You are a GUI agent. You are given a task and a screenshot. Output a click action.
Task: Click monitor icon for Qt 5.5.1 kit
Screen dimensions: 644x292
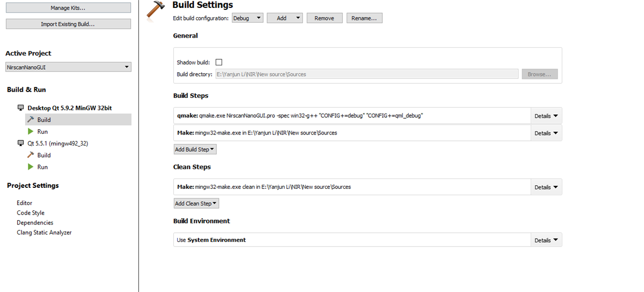[20, 143]
